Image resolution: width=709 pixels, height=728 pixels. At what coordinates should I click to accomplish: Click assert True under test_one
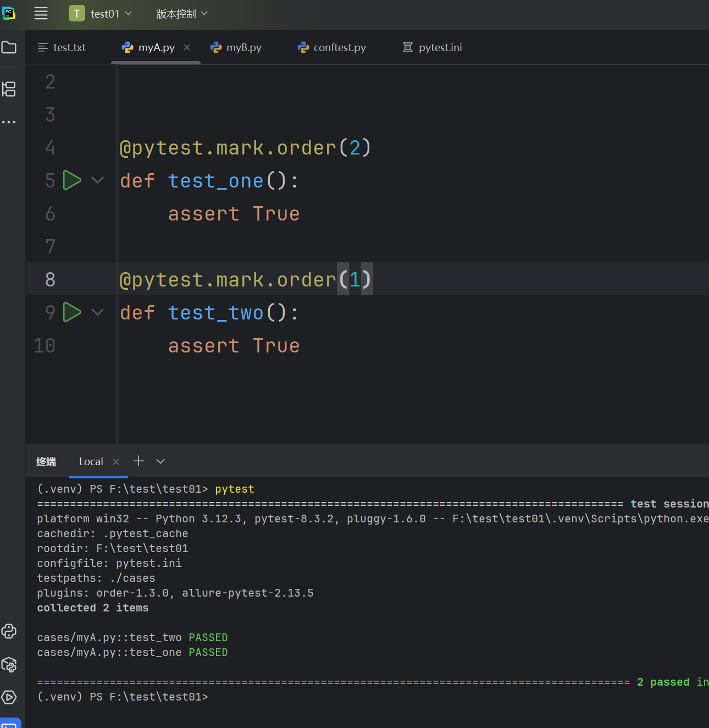pos(234,213)
